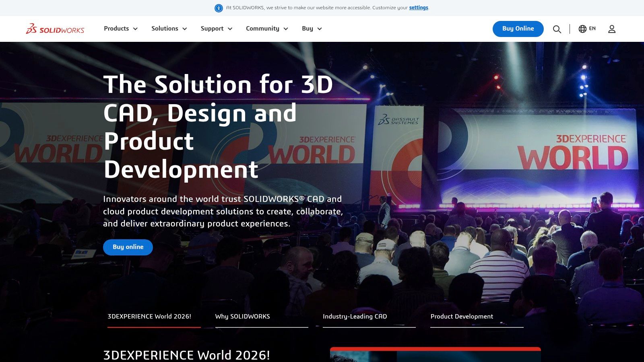The image size is (644, 362).
Task: Click the 3DEXPERIENCE World 2026! section heading
Action: pos(186,355)
